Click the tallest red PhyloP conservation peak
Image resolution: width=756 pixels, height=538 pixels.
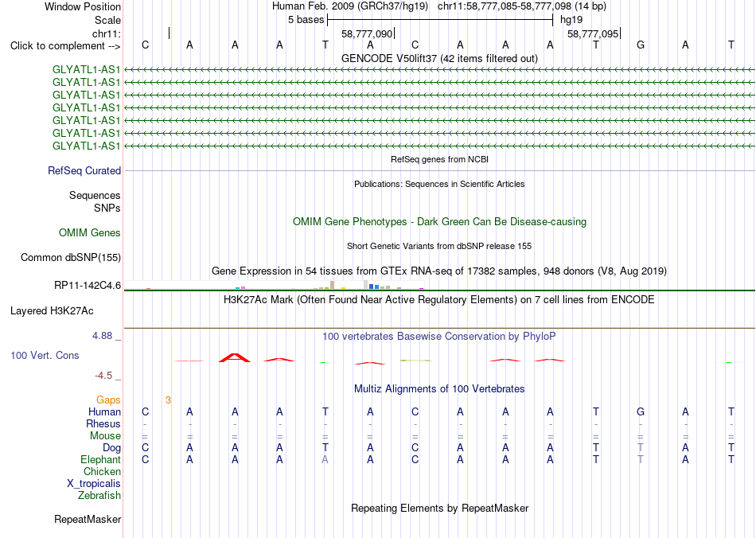[x=235, y=357]
